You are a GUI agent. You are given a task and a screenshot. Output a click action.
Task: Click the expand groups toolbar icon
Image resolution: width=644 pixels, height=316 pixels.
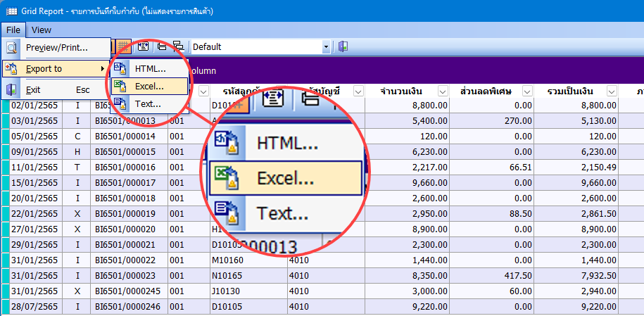tap(177, 46)
